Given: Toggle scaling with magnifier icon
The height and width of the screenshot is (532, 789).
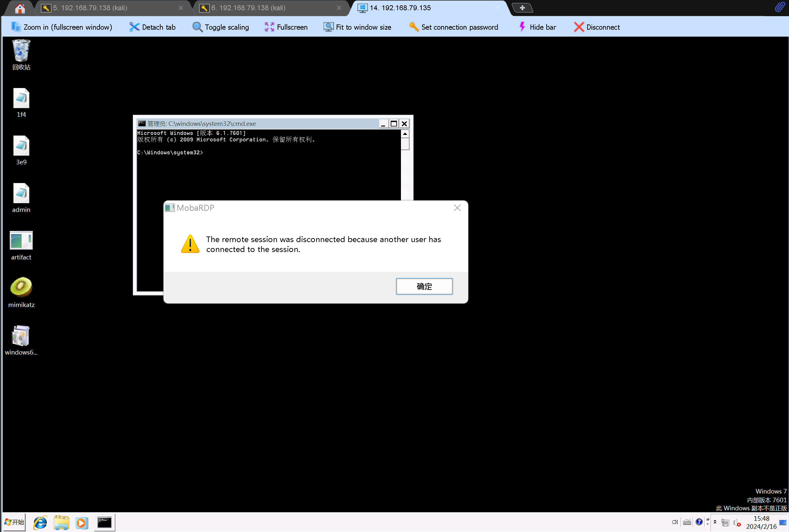Looking at the screenshot, I should pos(197,27).
